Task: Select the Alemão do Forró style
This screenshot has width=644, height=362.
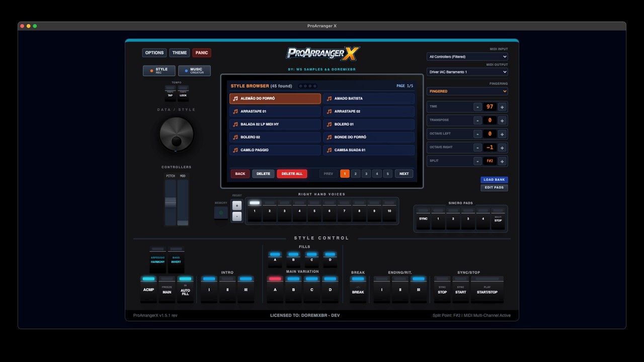Action: coord(275,99)
